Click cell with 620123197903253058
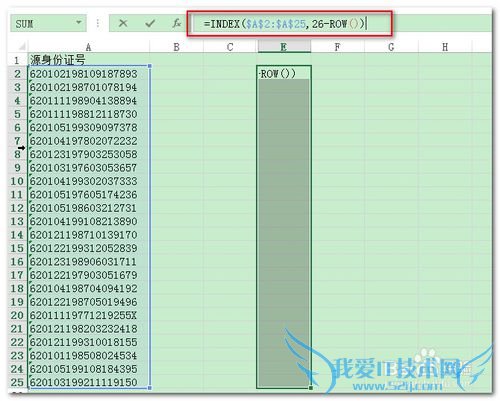This screenshot has height=401, width=500. point(89,154)
